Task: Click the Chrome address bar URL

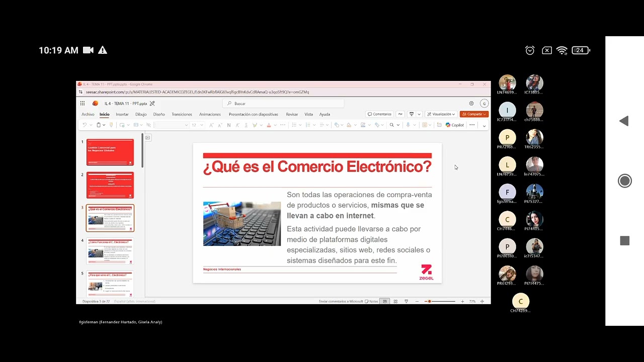Action: [197, 92]
